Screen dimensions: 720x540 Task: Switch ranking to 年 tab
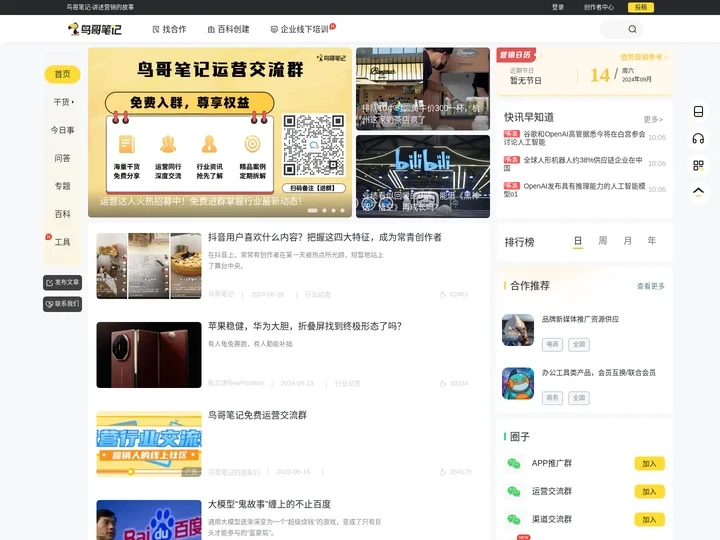[652, 241]
